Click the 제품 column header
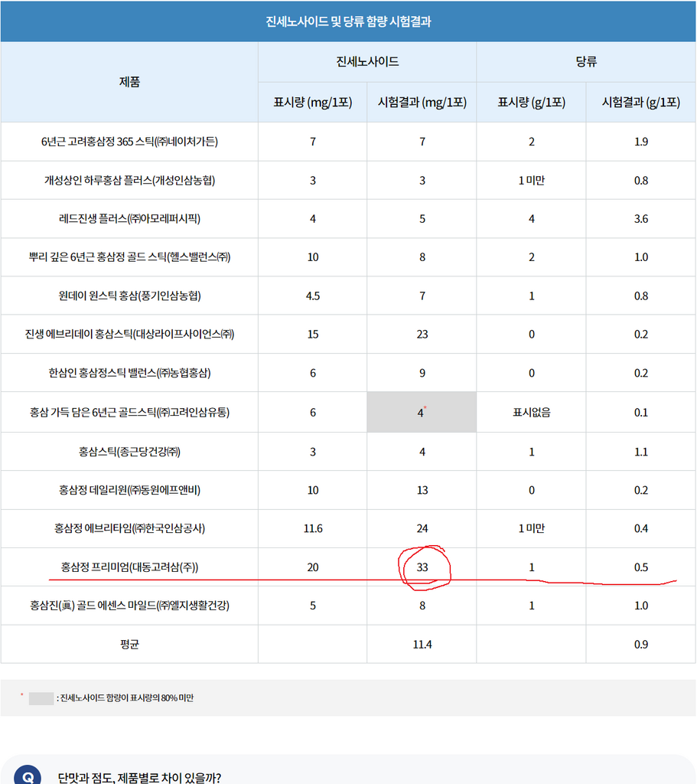697x784 pixels. 129,81
